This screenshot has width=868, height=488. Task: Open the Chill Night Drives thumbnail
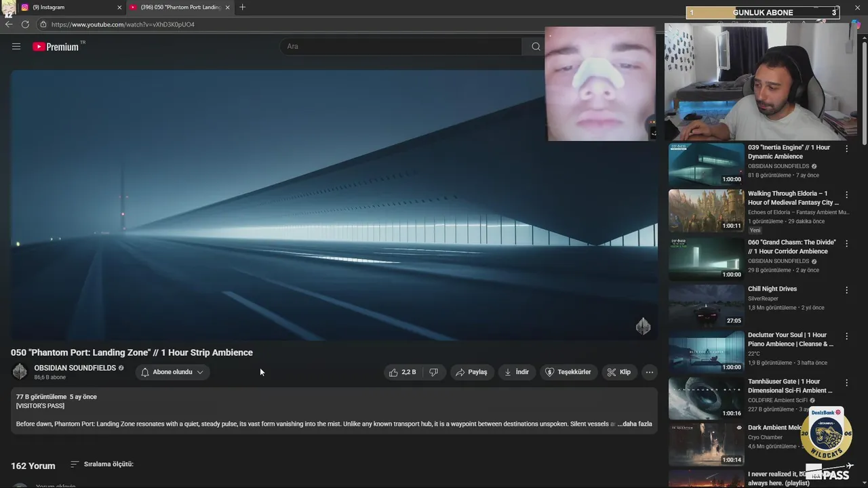[706, 305]
